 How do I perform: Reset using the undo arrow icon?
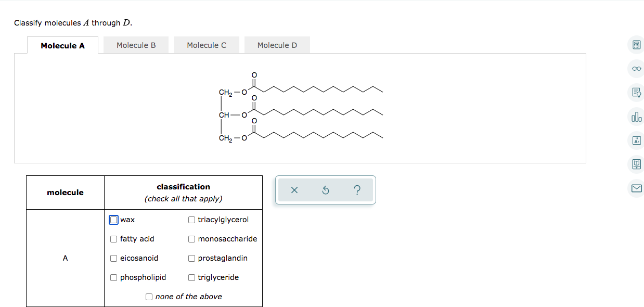click(x=325, y=190)
